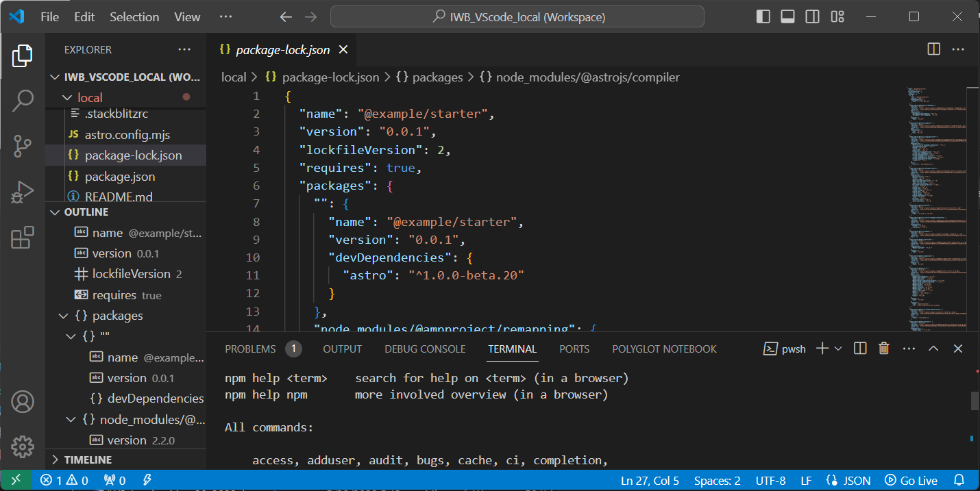
Task: Switch to the POLYGLOT NOTEBOOK tab
Action: [x=664, y=349]
